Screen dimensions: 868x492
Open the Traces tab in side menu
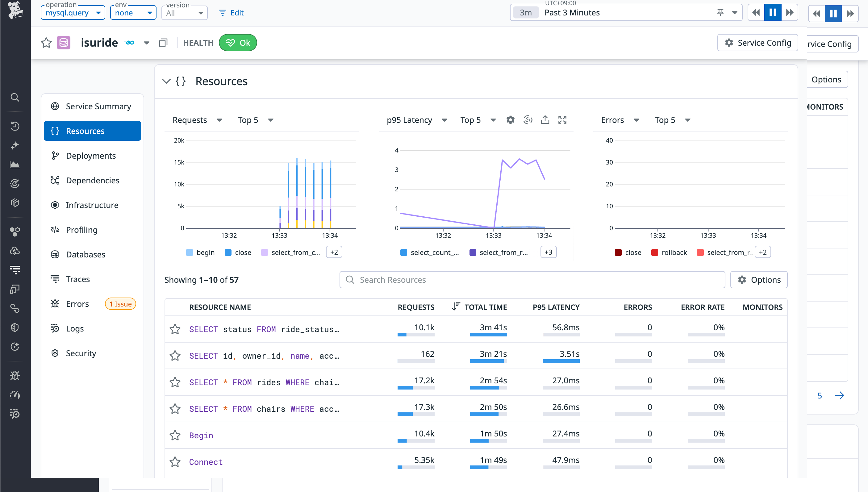click(x=78, y=279)
